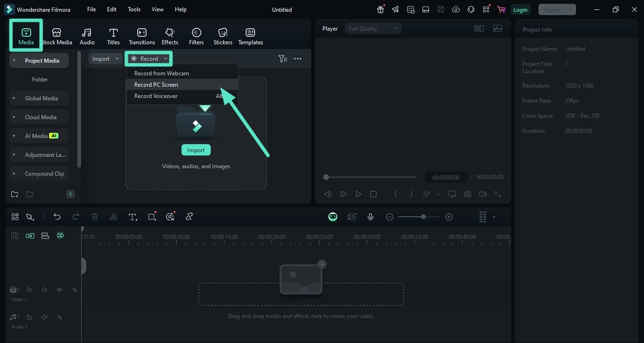Open the AI Copilot face icon
This screenshot has width=644, height=343.
pos(333,217)
